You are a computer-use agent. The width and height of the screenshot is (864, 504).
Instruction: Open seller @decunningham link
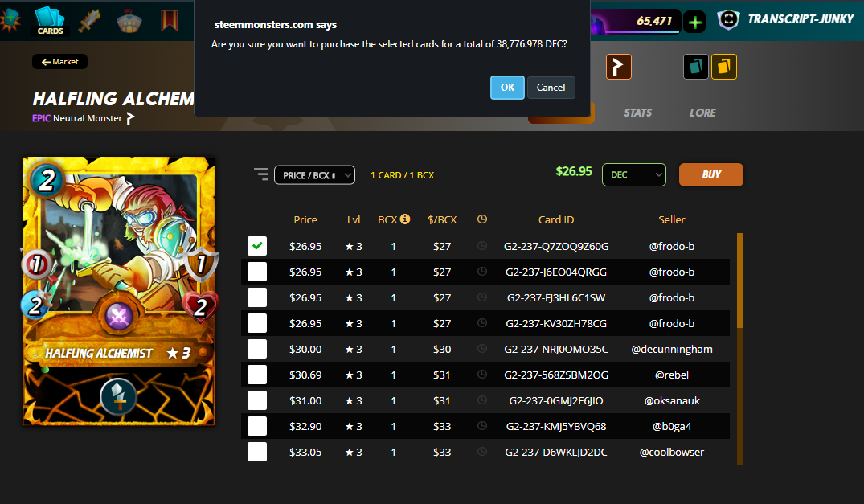click(672, 349)
